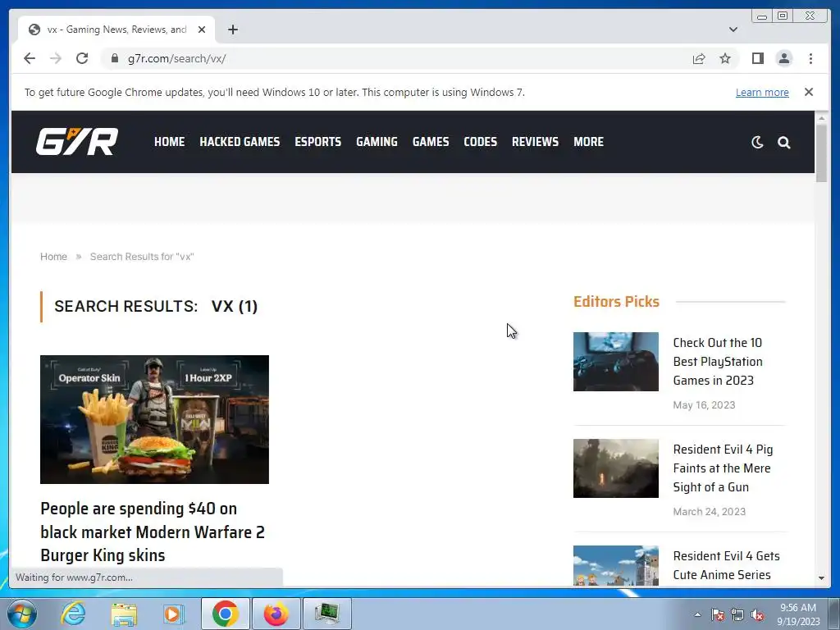The height and width of the screenshot is (630, 840).
Task: Open the taskbar clock 9:56 AM
Action: point(797,614)
